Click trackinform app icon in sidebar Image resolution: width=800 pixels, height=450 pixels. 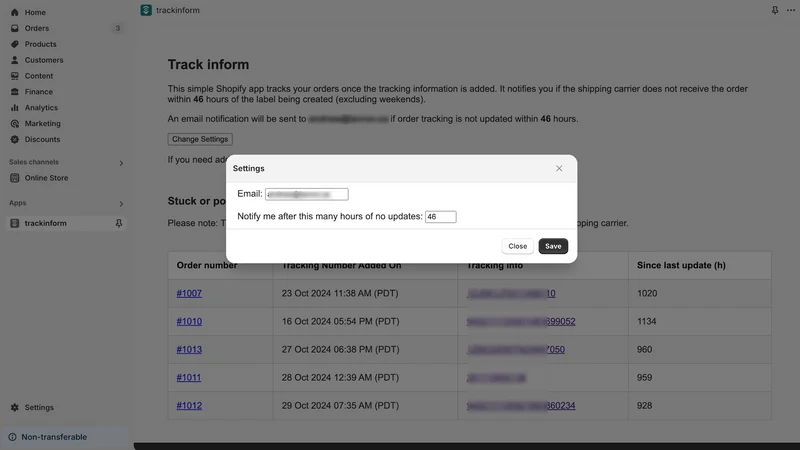15,223
